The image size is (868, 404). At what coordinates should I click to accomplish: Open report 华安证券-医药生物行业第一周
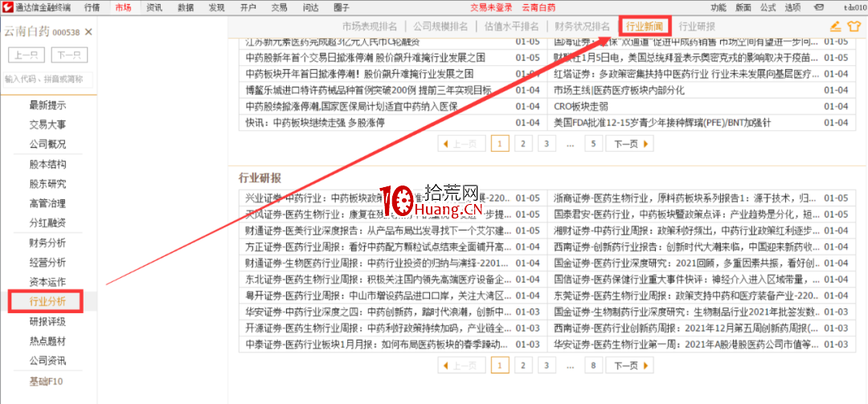click(686, 345)
